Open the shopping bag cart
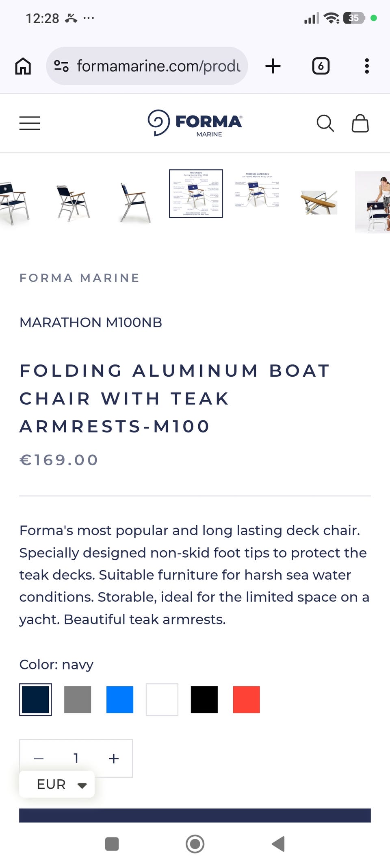Screen dimensions: 390x868 click(x=360, y=123)
